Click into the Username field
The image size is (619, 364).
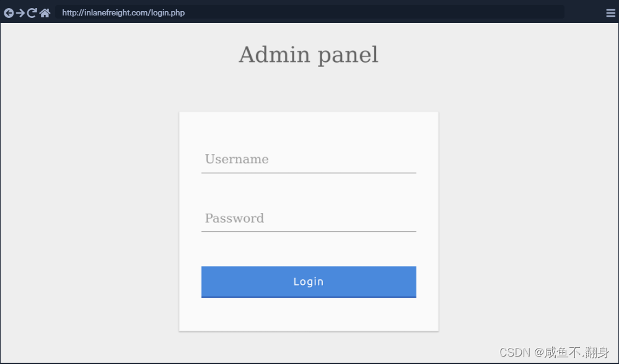309,159
